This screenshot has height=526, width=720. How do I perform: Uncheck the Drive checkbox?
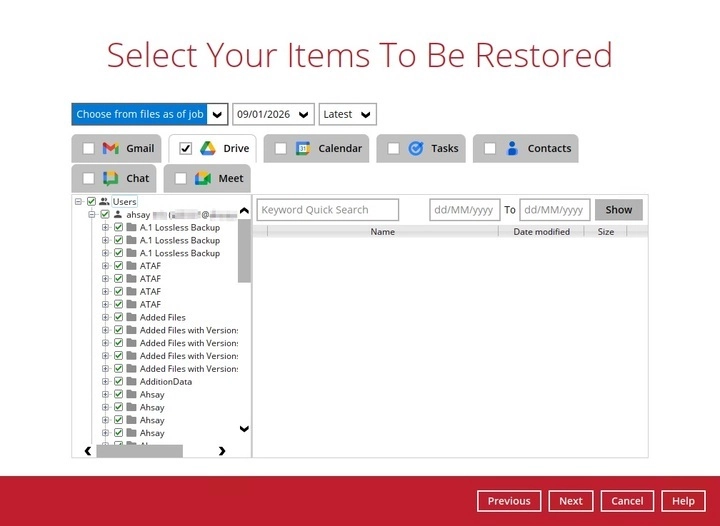pos(185,149)
